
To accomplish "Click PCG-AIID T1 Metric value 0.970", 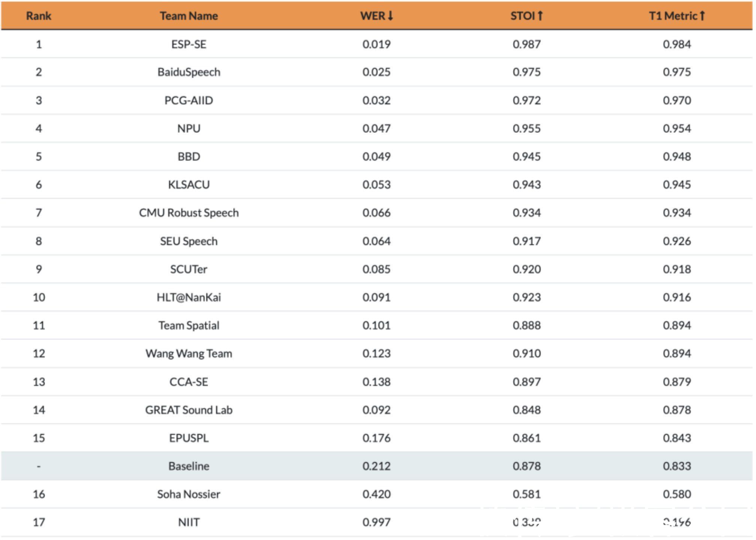I will point(677,100).
